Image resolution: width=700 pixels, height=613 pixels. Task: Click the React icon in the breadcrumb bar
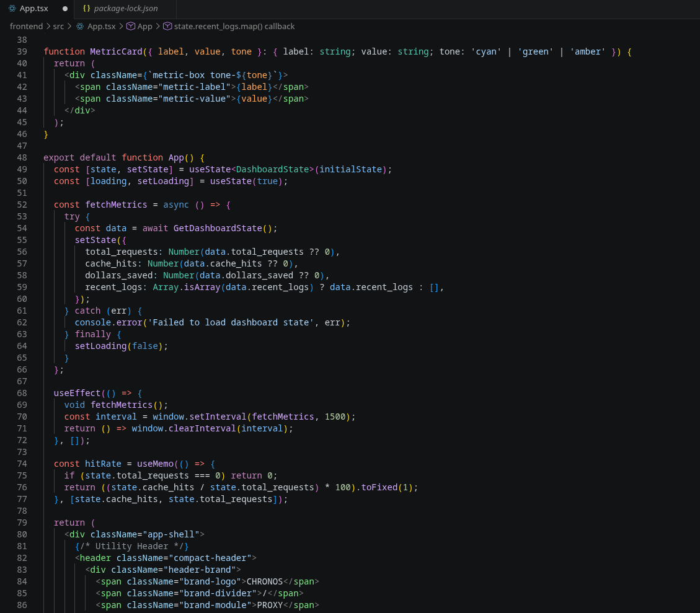(79, 26)
